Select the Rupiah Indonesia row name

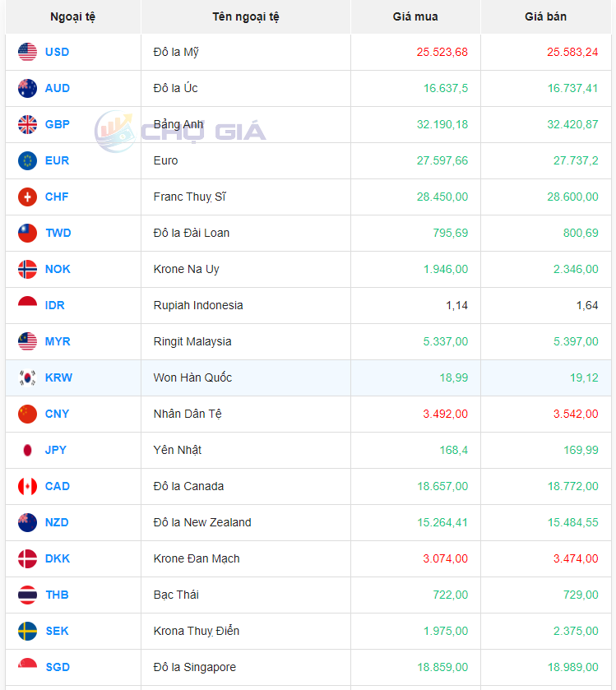click(198, 305)
